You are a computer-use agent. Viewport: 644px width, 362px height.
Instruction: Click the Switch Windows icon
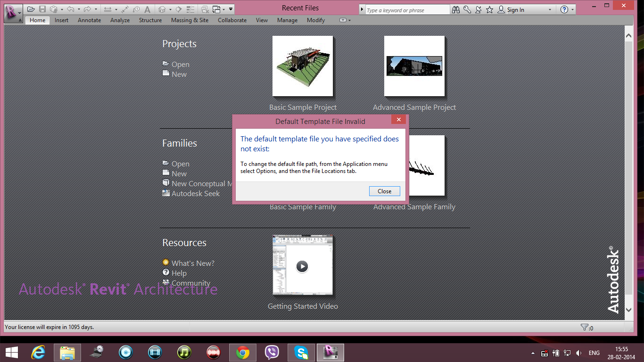pyautogui.click(x=216, y=9)
